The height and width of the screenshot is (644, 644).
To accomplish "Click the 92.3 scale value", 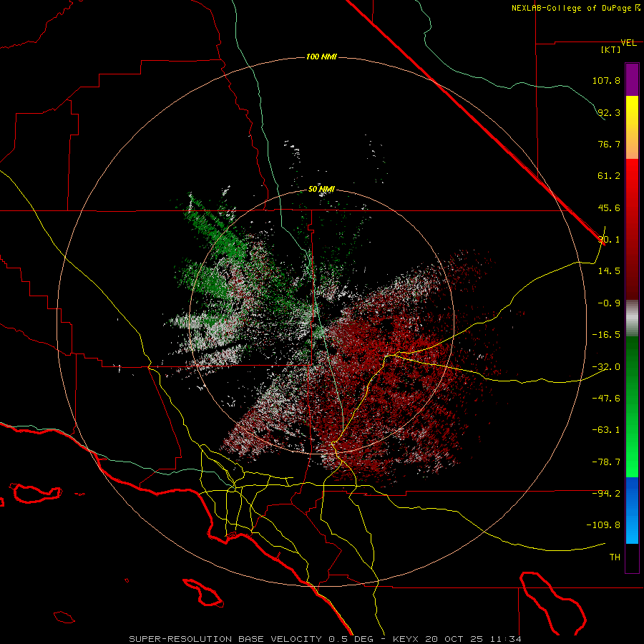I will [609, 112].
